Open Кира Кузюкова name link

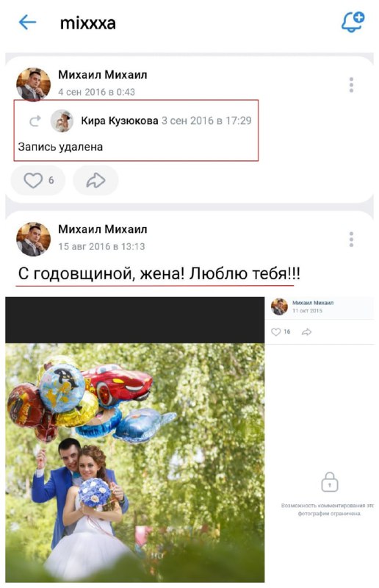[x=120, y=121]
